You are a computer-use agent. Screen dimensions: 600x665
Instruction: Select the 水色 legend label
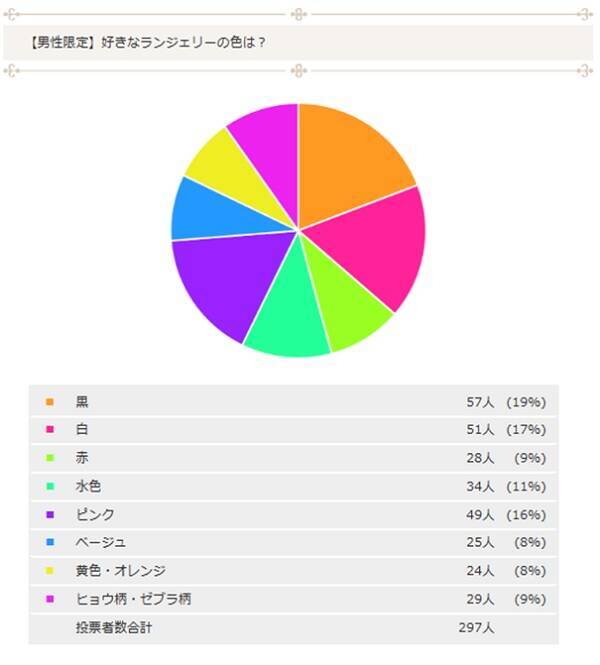coord(89,487)
